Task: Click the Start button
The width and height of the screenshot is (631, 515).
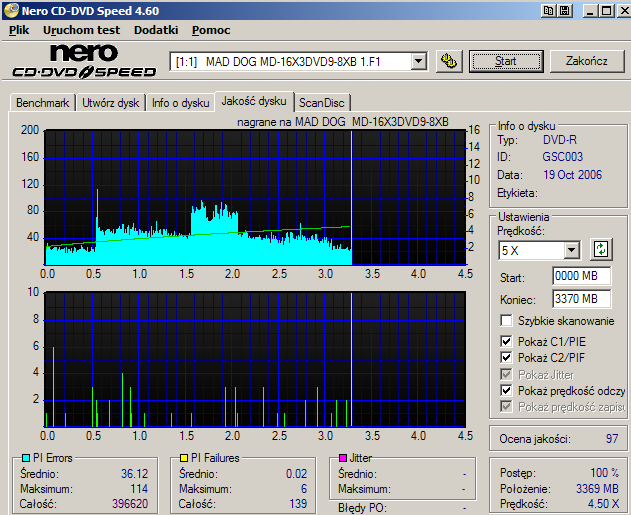Action: [506, 61]
